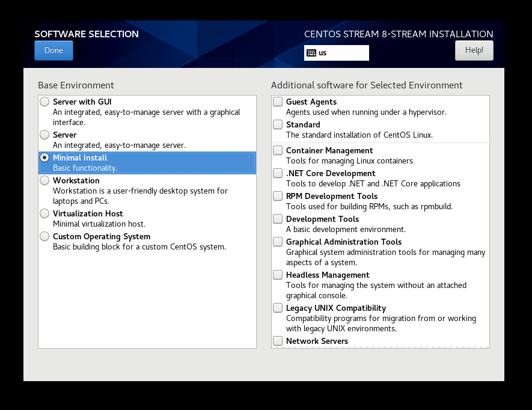This screenshot has height=410, width=532.
Task: Click 'Tools to develop .NET and .NET Core applications'
Action: (373, 183)
